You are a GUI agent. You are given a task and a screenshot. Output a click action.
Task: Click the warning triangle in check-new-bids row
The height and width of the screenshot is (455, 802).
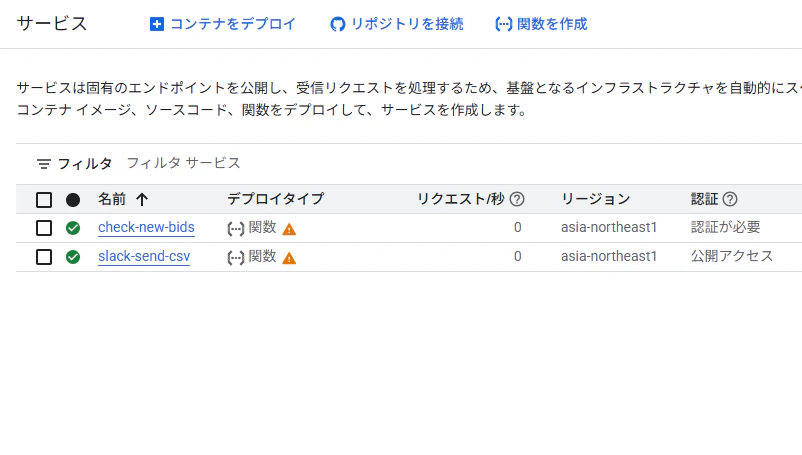[x=289, y=229]
